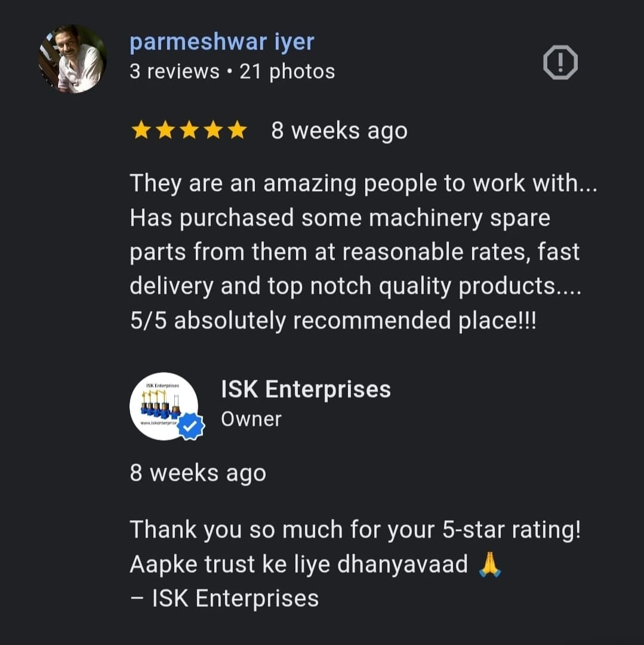Click the review's "8 weeks ago" timestamp

coord(339,131)
